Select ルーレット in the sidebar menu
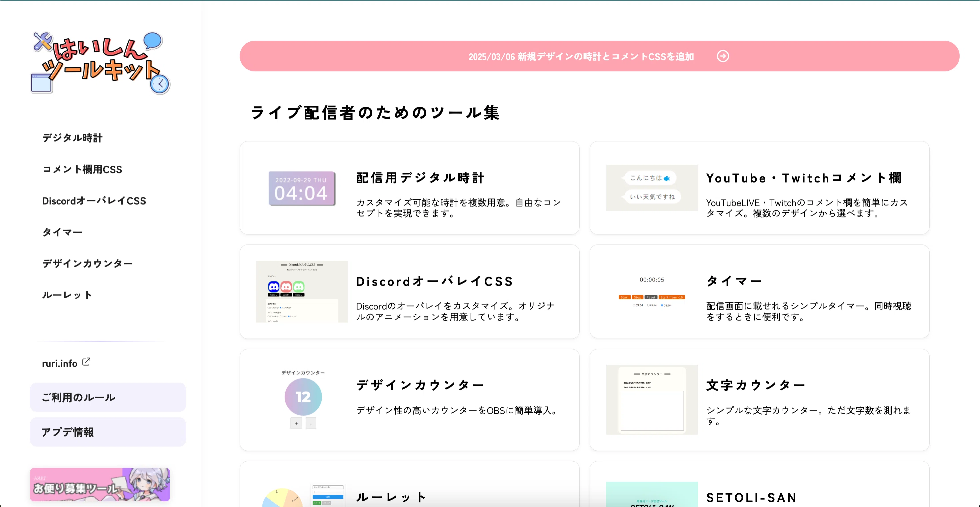 (x=67, y=295)
